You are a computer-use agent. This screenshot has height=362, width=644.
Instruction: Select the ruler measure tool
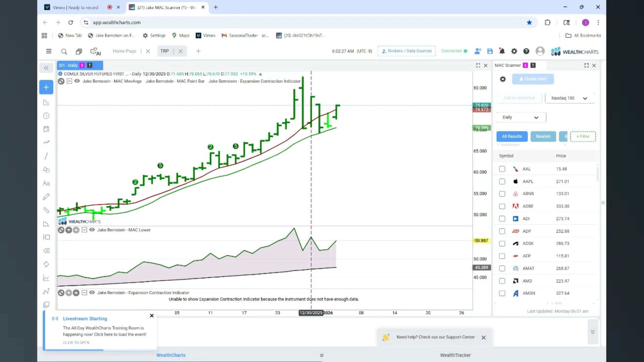46,210
